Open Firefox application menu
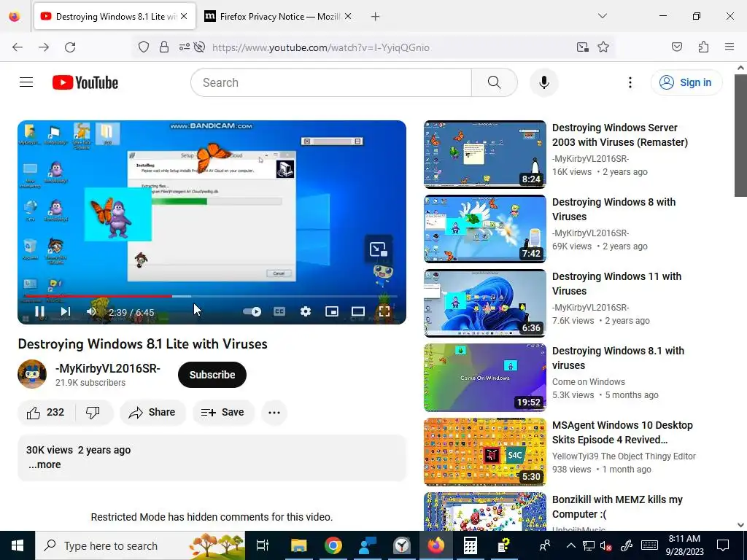Image resolution: width=747 pixels, height=560 pixels. click(x=729, y=47)
